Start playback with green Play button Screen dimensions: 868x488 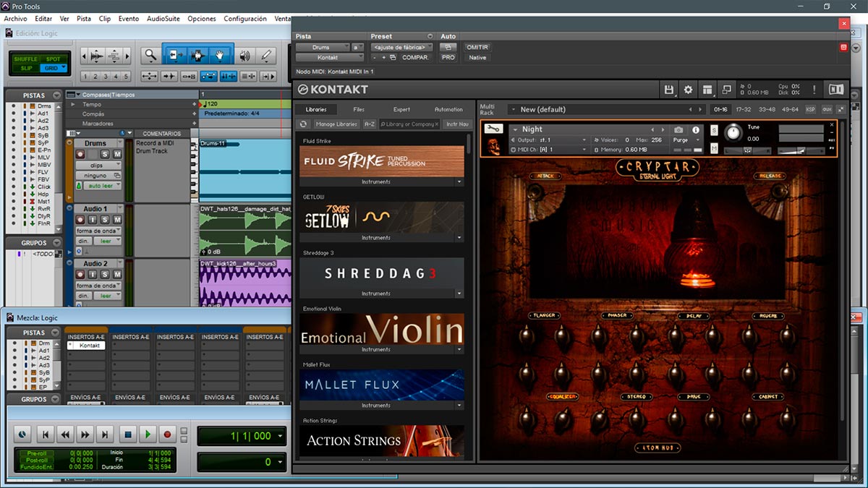(x=148, y=435)
